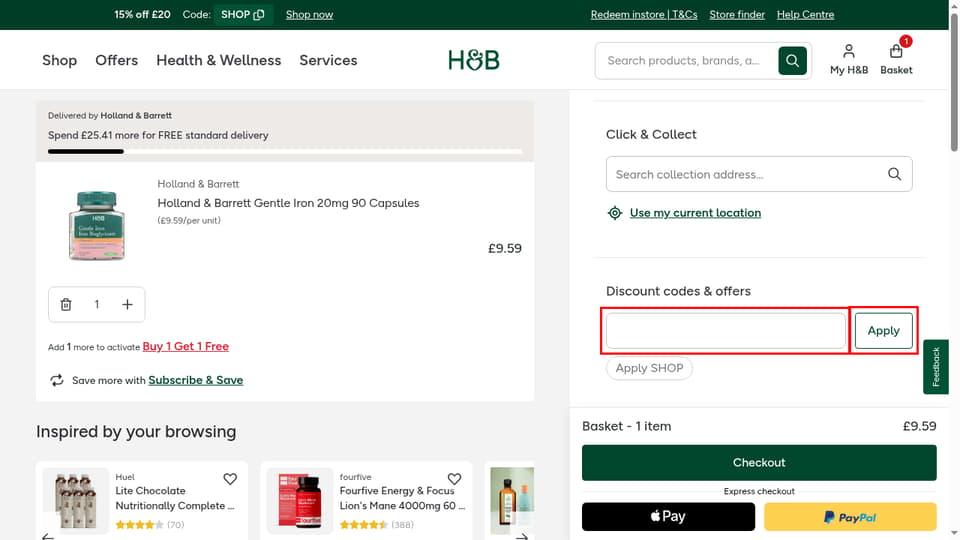Proceed with Checkout button

tap(759, 462)
